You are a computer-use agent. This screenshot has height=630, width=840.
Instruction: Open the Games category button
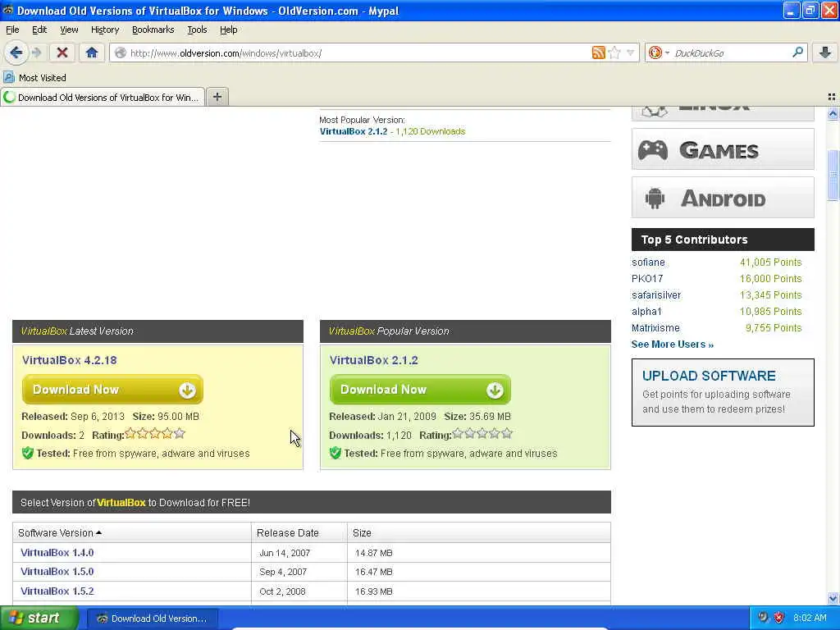(x=723, y=149)
